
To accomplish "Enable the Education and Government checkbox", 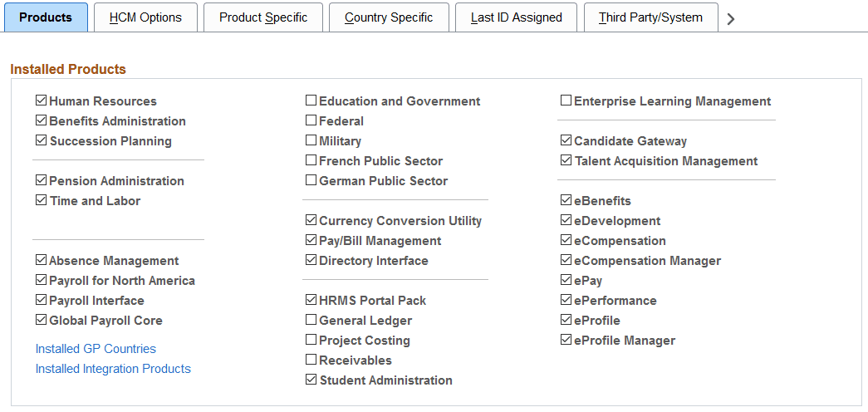I will pyautogui.click(x=311, y=101).
